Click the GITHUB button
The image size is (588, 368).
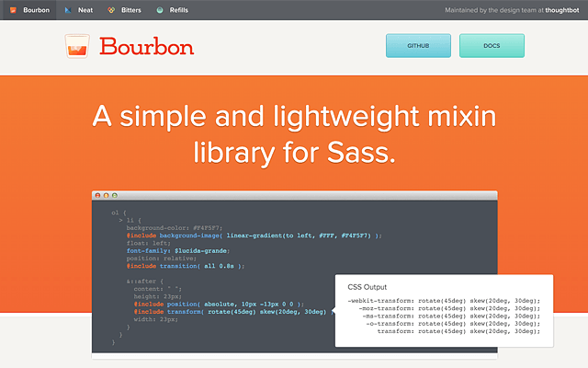[x=418, y=46]
